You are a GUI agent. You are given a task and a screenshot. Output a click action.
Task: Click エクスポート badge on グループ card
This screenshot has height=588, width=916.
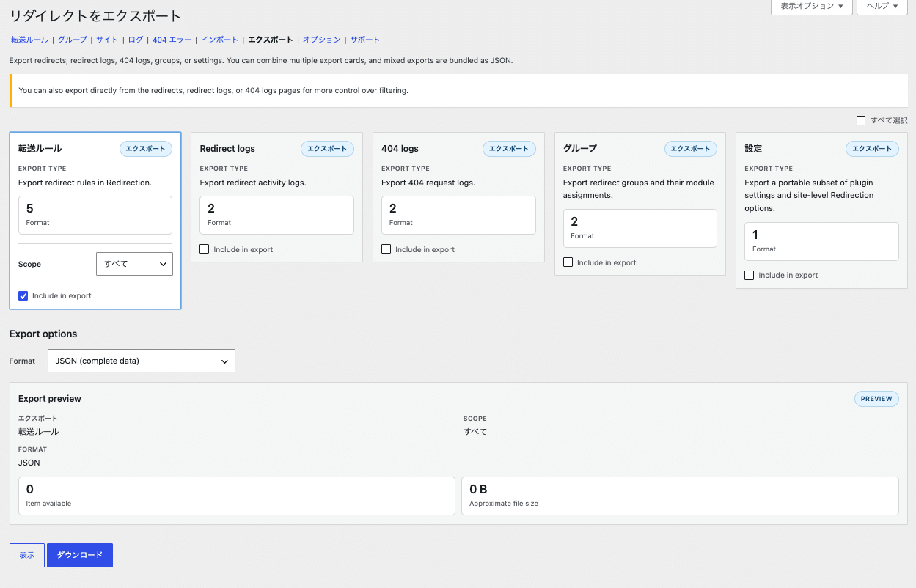click(x=691, y=149)
